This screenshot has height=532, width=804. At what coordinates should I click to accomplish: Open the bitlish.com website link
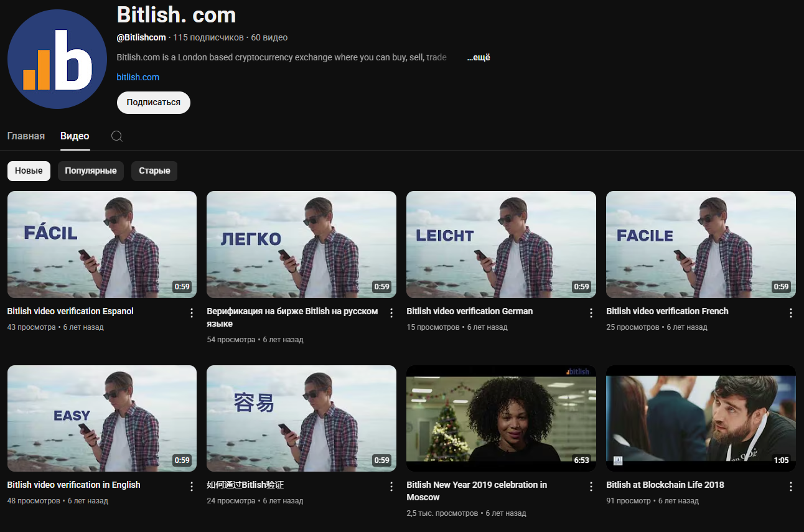click(138, 77)
